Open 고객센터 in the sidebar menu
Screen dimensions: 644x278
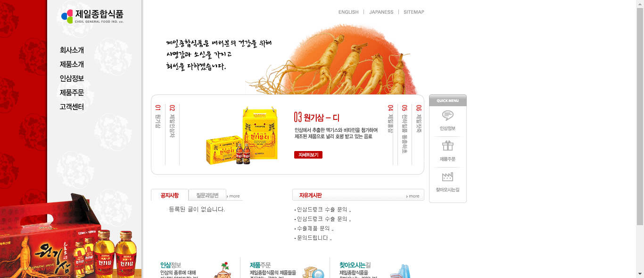72,107
